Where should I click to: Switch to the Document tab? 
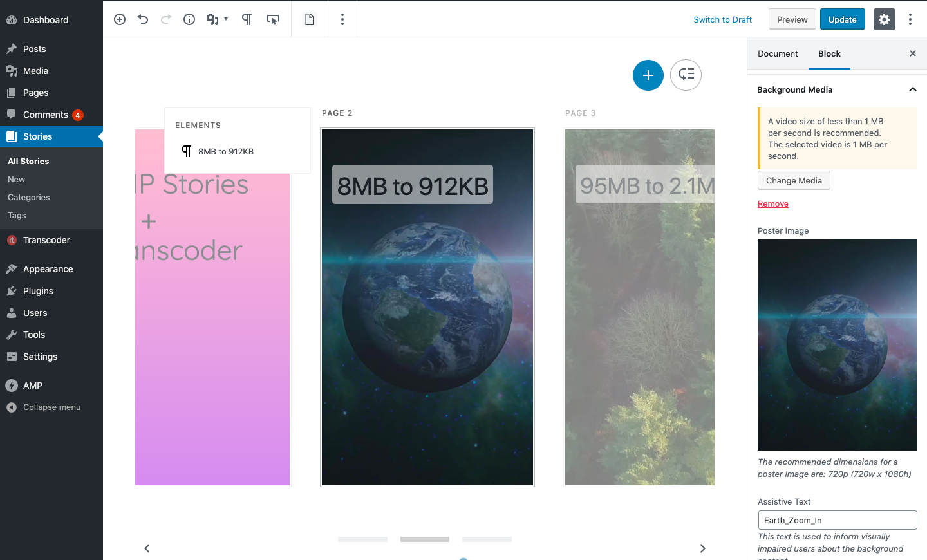coord(778,54)
